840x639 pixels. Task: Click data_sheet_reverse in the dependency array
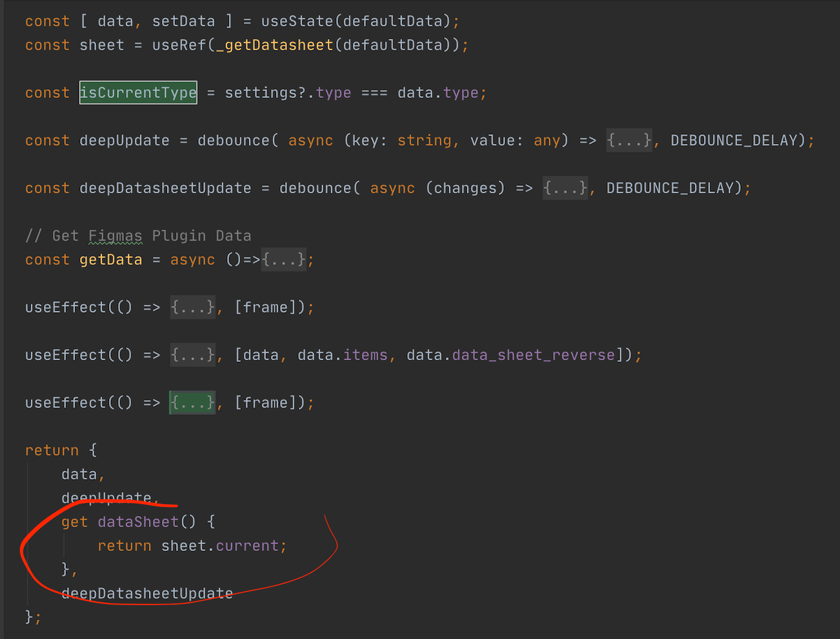pyautogui.click(x=533, y=355)
